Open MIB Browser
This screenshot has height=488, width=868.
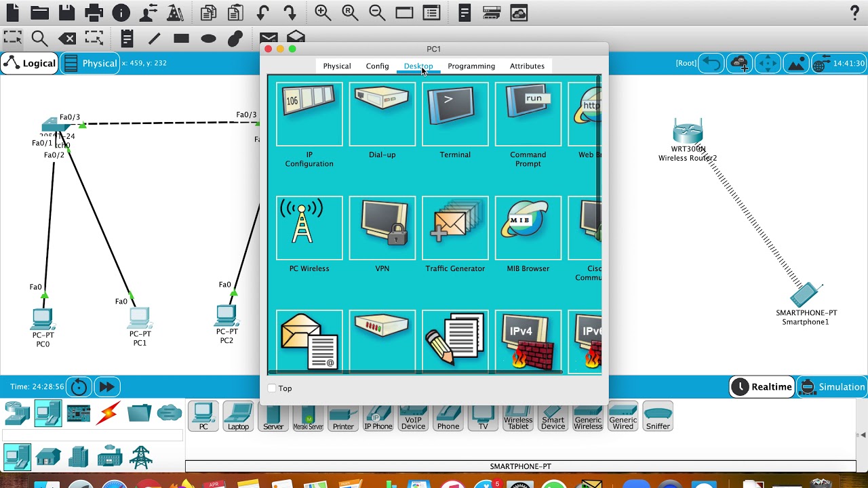tap(528, 228)
